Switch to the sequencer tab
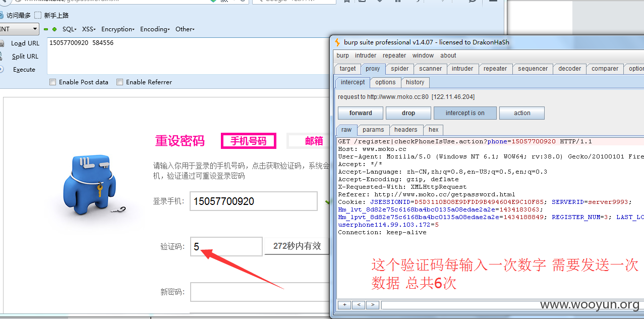The height and width of the screenshot is (319, 644). tap(533, 69)
